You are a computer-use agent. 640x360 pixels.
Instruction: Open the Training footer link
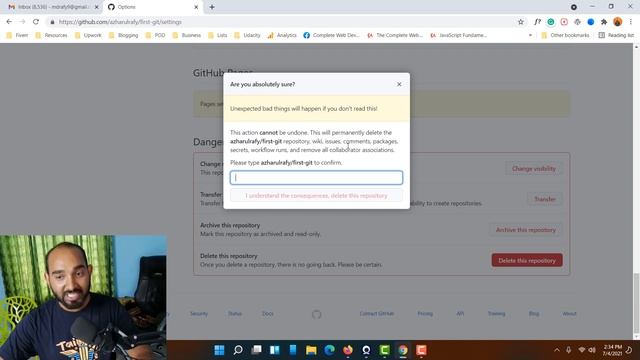[496, 313]
